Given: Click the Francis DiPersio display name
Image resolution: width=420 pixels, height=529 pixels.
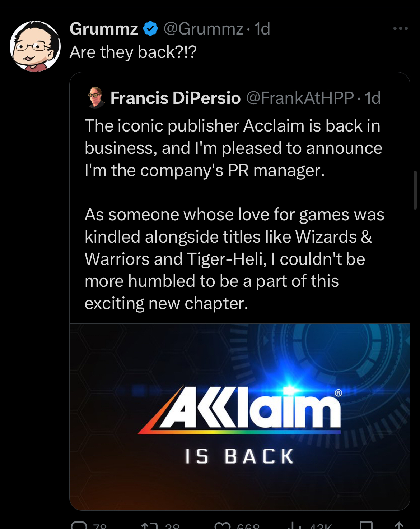Looking at the screenshot, I should coord(176,98).
